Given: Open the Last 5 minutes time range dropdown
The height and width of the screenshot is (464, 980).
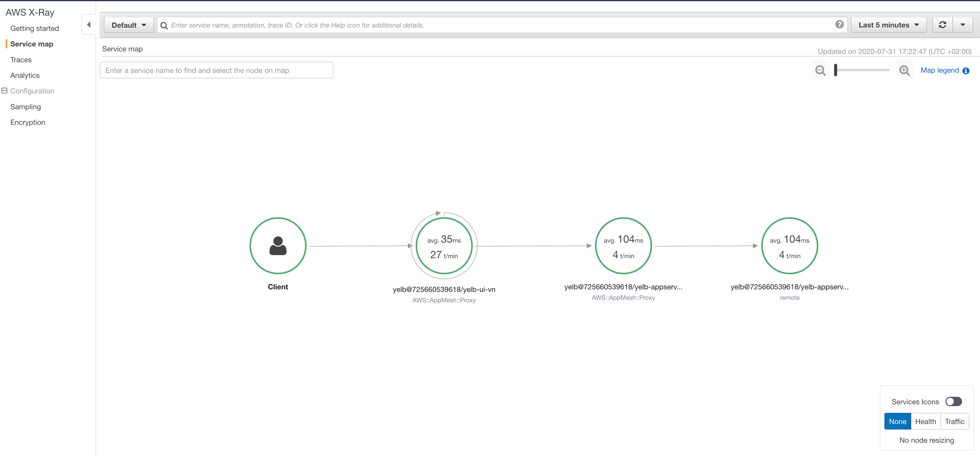Looking at the screenshot, I should click(889, 24).
